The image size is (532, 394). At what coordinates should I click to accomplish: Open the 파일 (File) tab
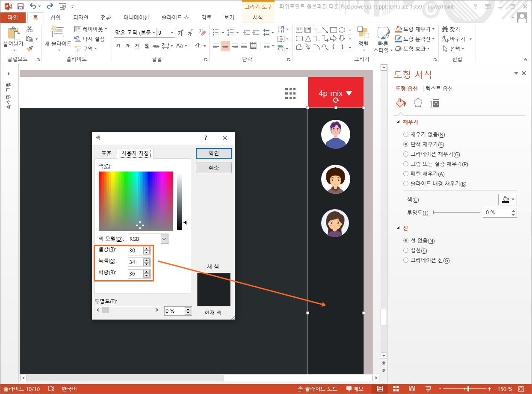[13, 18]
